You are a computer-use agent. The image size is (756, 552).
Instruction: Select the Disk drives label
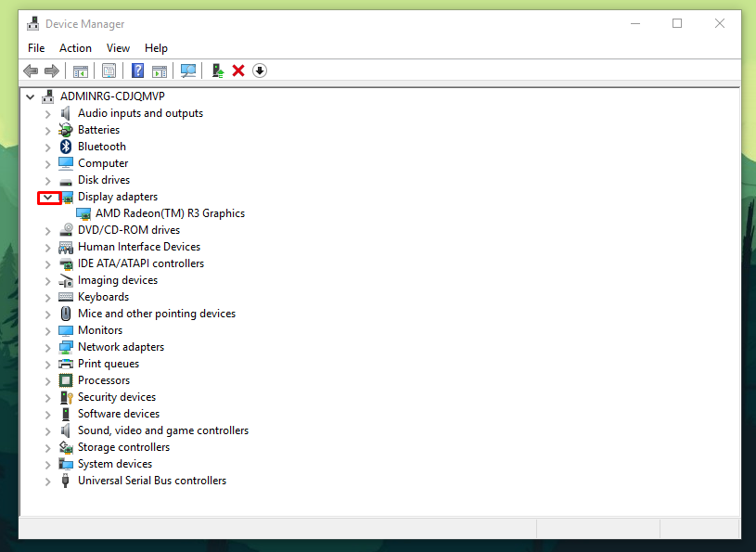click(x=104, y=180)
